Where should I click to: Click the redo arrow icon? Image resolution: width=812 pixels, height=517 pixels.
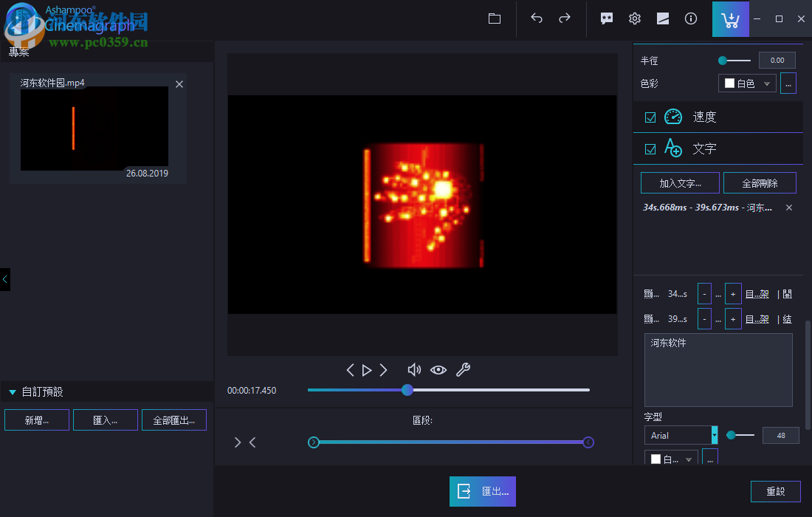565,19
